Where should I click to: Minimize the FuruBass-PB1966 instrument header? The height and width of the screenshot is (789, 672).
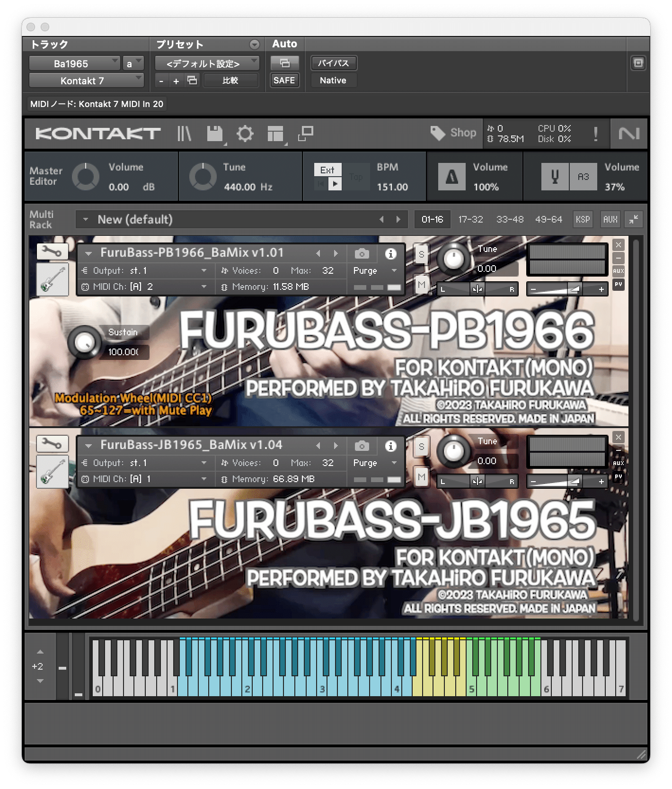click(619, 258)
